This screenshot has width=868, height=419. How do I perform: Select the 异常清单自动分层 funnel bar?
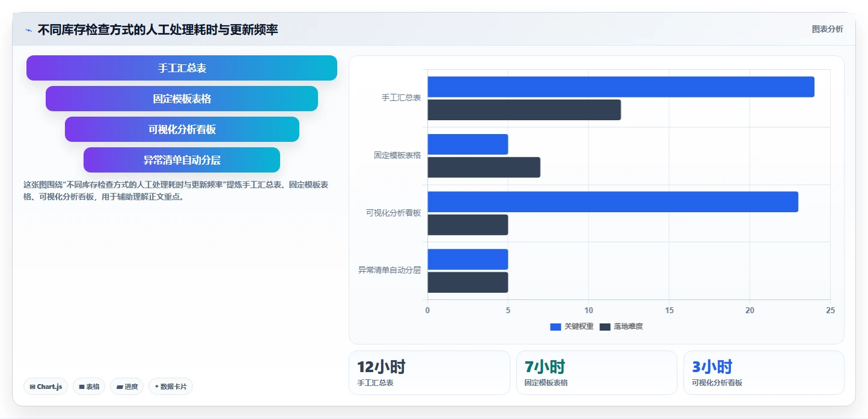(x=182, y=160)
